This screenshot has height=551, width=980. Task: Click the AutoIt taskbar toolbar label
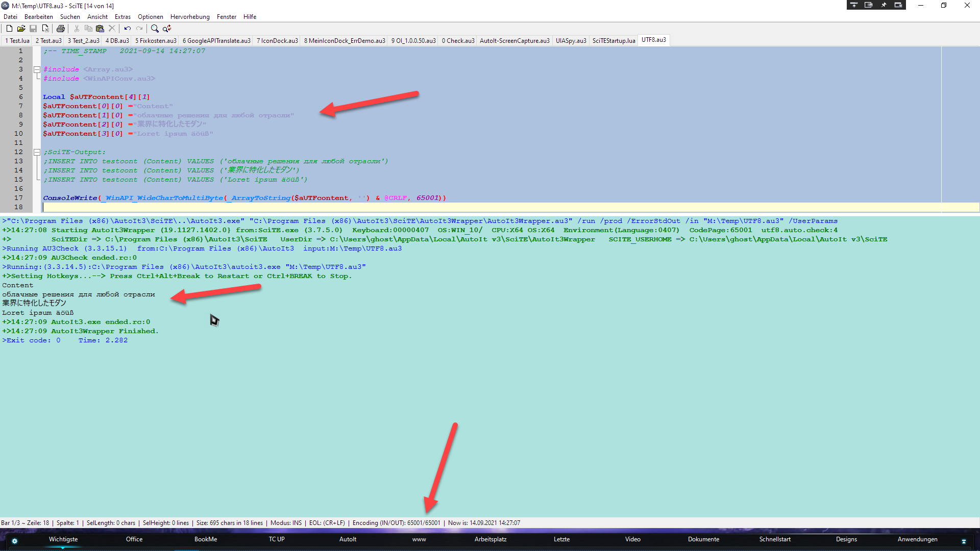[x=348, y=539]
